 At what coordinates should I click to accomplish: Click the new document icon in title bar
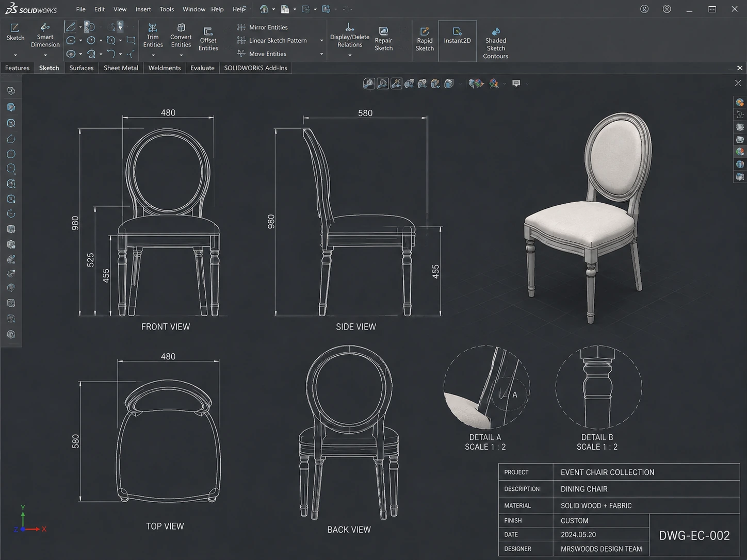[x=285, y=9]
